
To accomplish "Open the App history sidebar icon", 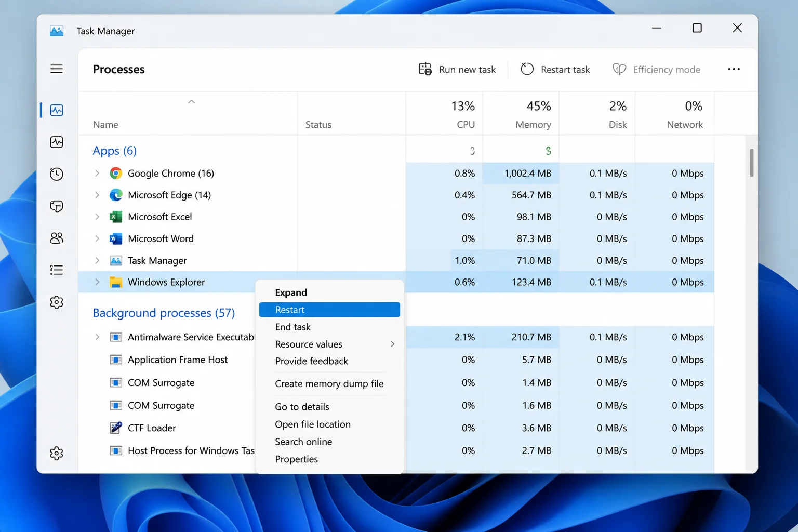I will click(57, 174).
